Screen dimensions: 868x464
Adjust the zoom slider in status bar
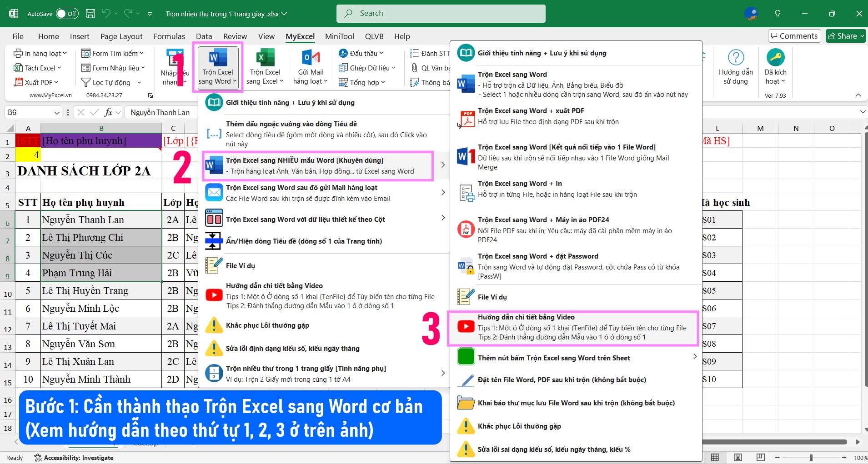811,457
